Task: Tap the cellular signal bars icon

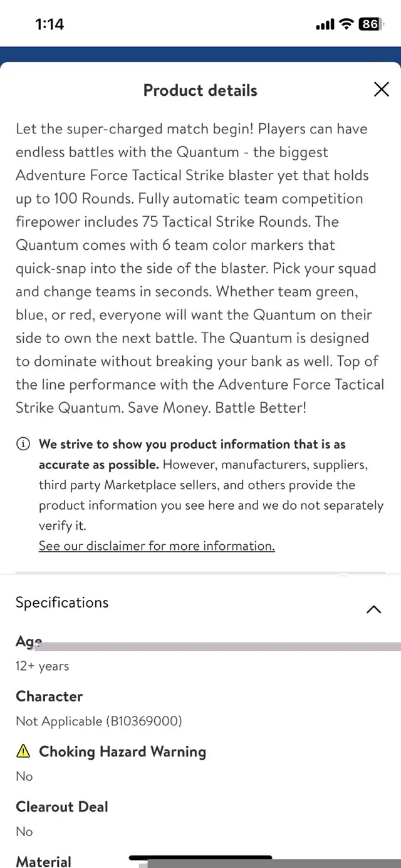Action: point(325,24)
